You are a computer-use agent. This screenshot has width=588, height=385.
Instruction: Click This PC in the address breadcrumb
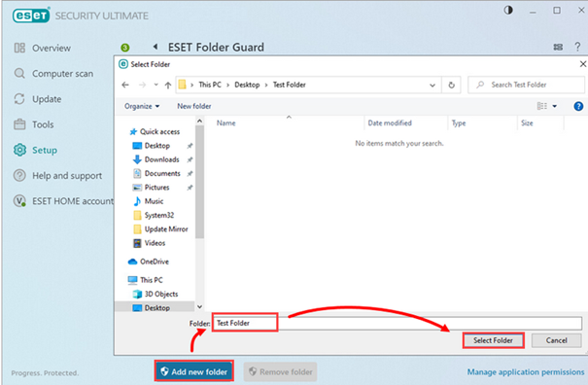(x=210, y=85)
